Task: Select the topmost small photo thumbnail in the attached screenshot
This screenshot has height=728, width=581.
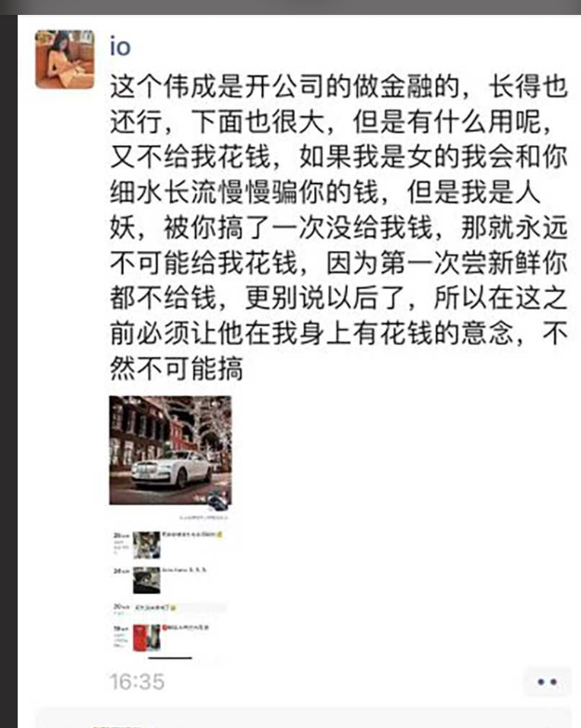Action: [147, 545]
